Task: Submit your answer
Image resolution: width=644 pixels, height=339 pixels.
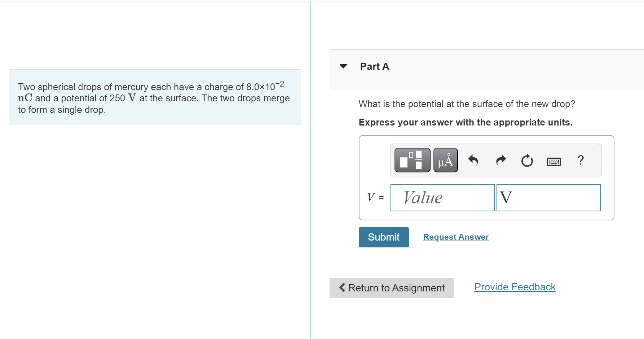Action: point(383,237)
